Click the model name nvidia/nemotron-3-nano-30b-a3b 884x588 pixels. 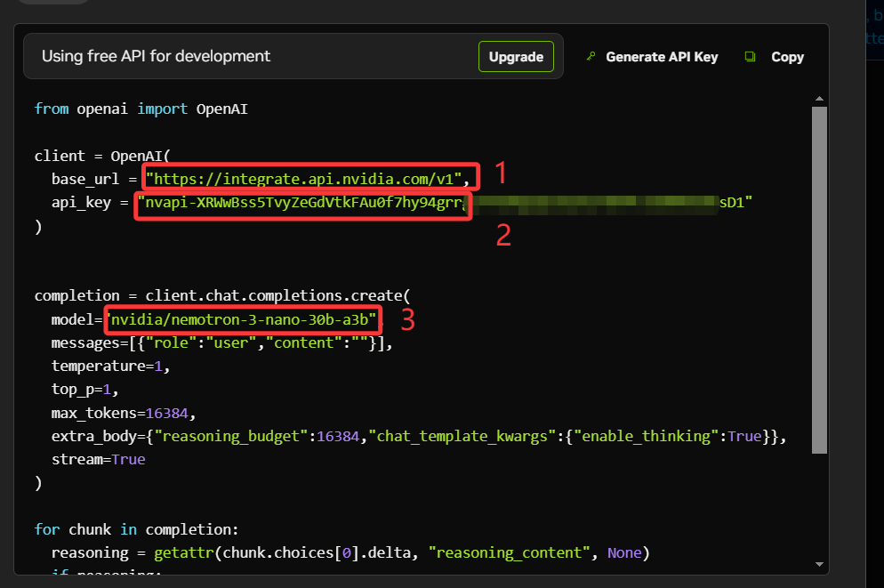[242, 319]
